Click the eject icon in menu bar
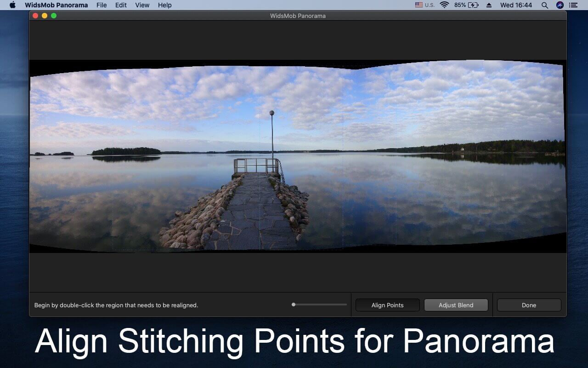The width and height of the screenshot is (588, 368). coord(489,5)
